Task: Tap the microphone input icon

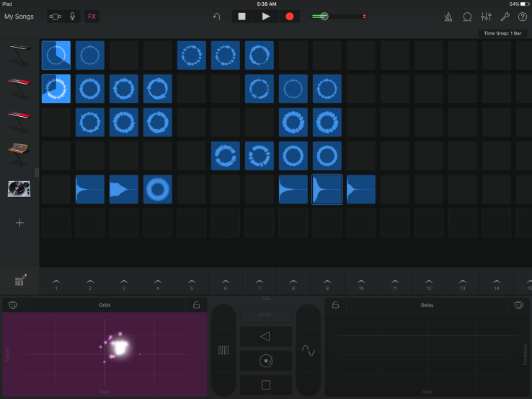Action: coord(72,17)
